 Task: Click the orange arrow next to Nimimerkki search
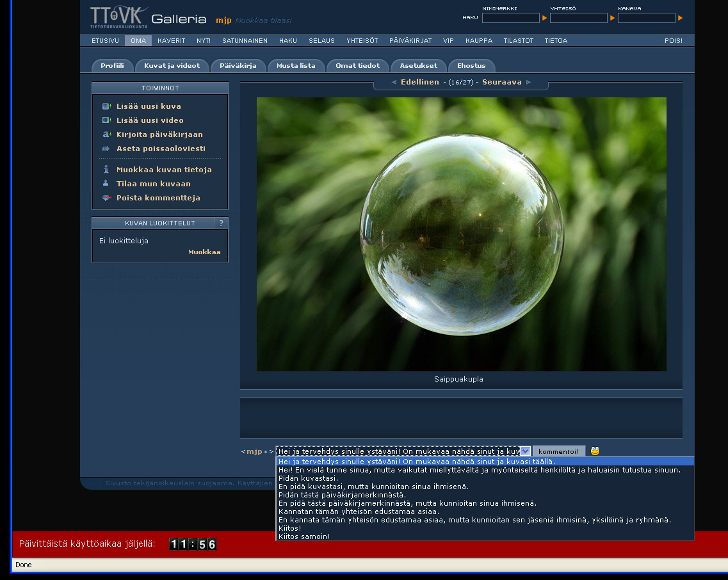[x=545, y=18]
